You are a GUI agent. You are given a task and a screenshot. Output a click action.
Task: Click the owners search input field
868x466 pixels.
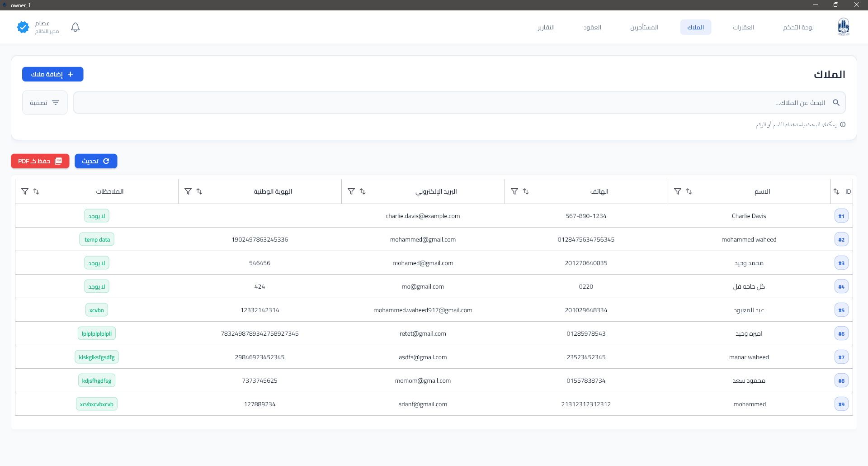click(459, 103)
